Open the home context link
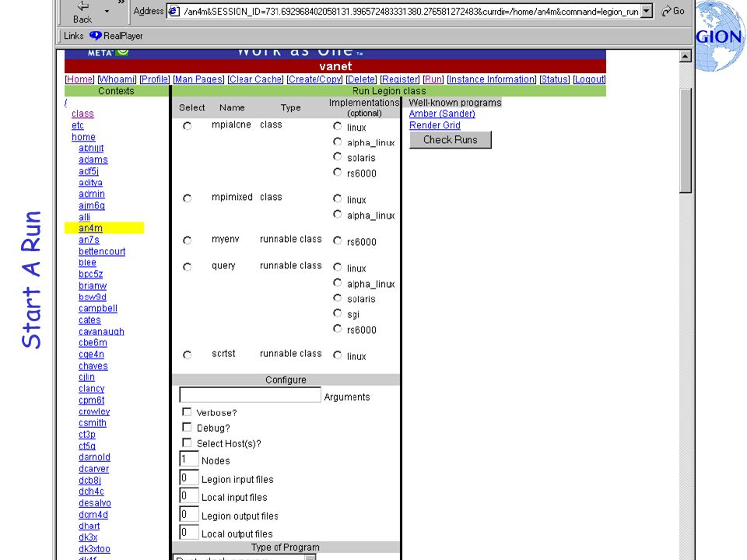The height and width of the screenshot is (560, 747). point(83,137)
